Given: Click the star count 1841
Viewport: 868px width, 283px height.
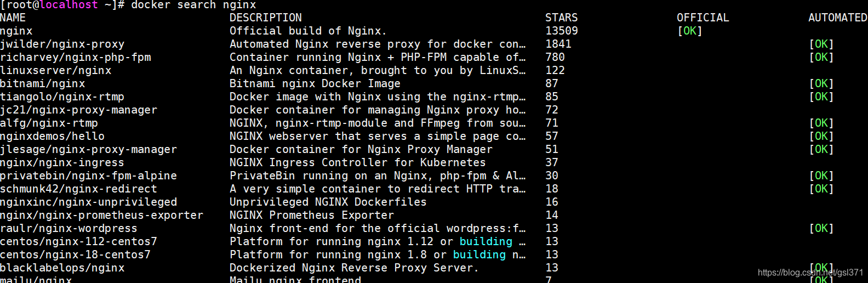Looking at the screenshot, I should (x=558, y=44).
